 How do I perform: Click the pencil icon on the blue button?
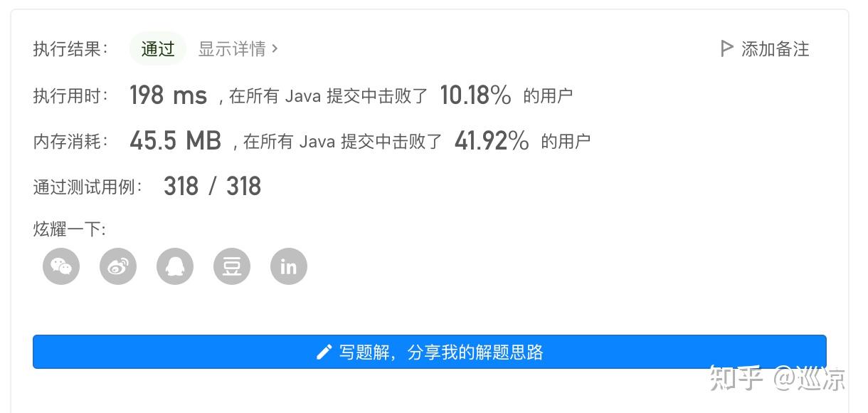click(324, 352)
